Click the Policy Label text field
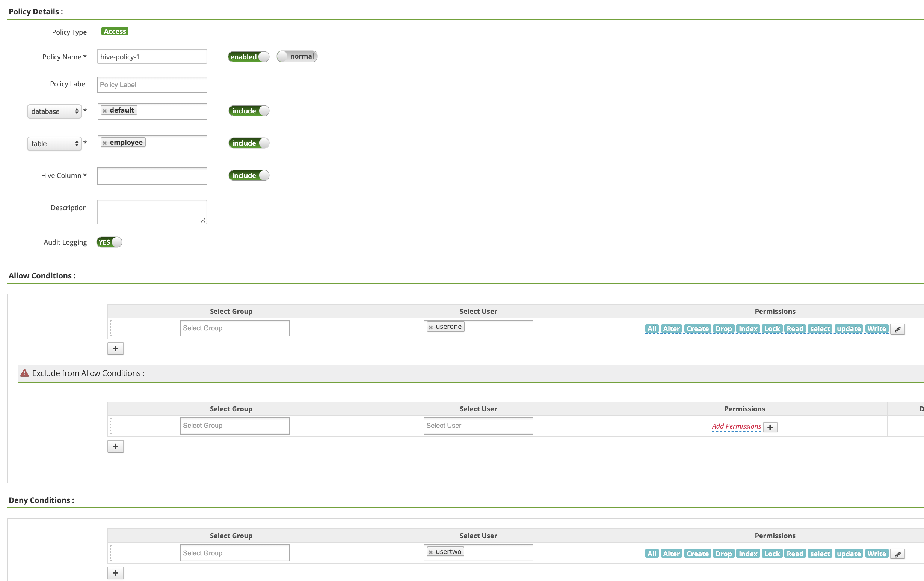 click(x=152, y=85)
